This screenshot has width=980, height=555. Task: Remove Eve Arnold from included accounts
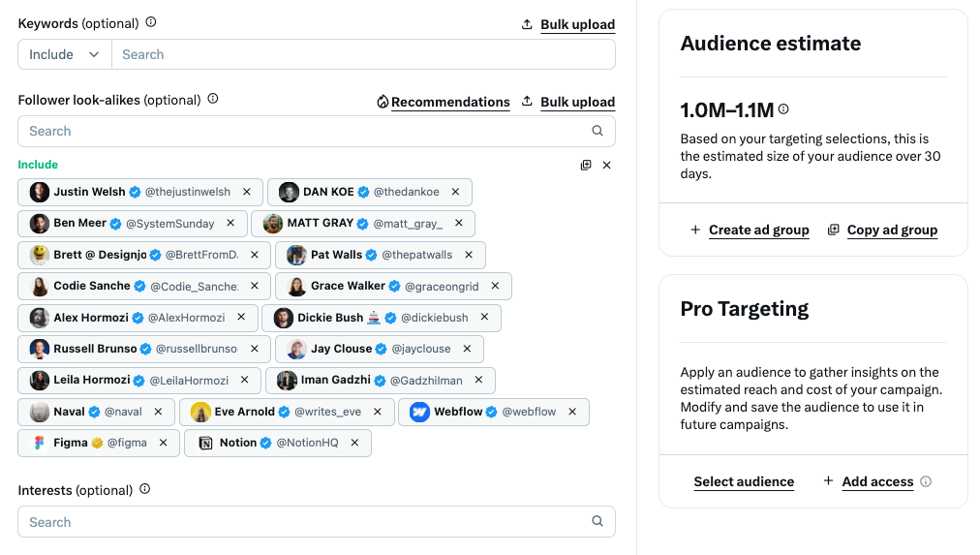pyautogui.click(x=378, y=412)
